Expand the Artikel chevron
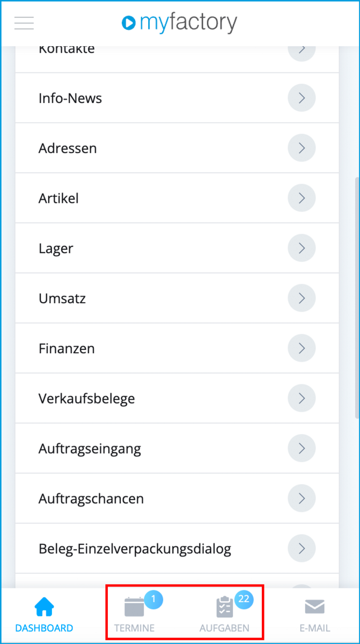The height and width of the screenshot is (644, 360). coord(302,198)
